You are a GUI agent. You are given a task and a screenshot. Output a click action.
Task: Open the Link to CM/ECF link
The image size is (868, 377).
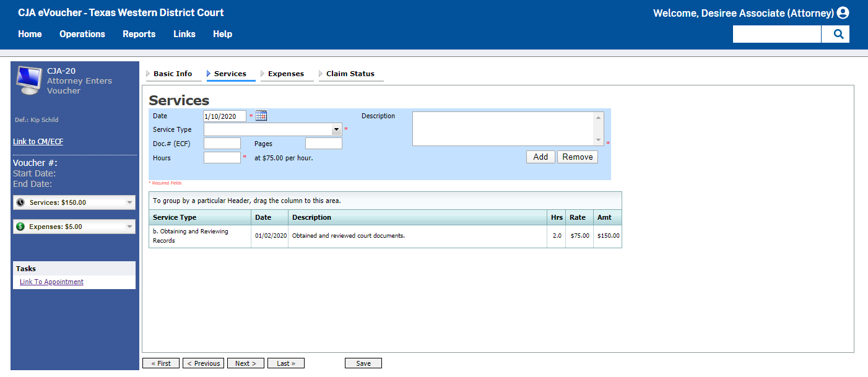click(x=38, y=141)
